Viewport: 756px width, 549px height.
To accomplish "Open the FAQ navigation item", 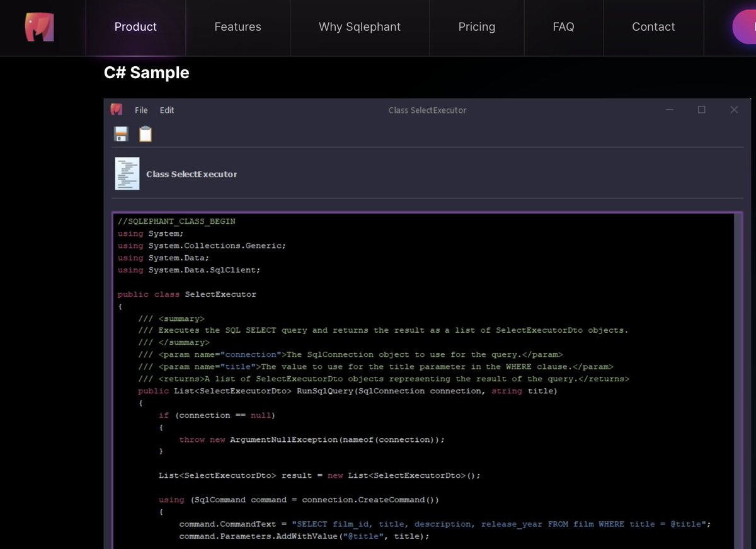I will (x=563, y=27).
